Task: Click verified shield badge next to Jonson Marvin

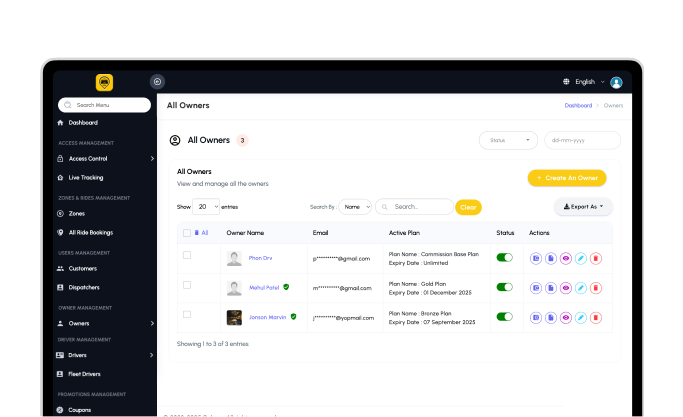Action: (x=294, y=317)
